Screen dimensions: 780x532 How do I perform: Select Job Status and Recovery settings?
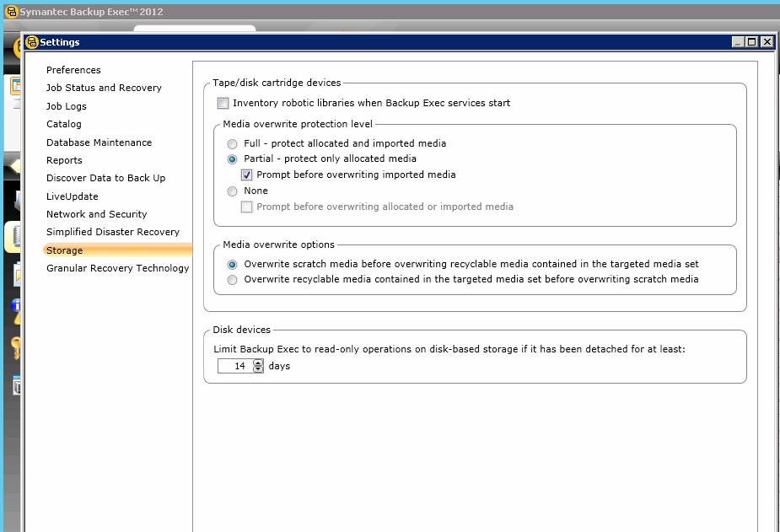coord(104,88)
